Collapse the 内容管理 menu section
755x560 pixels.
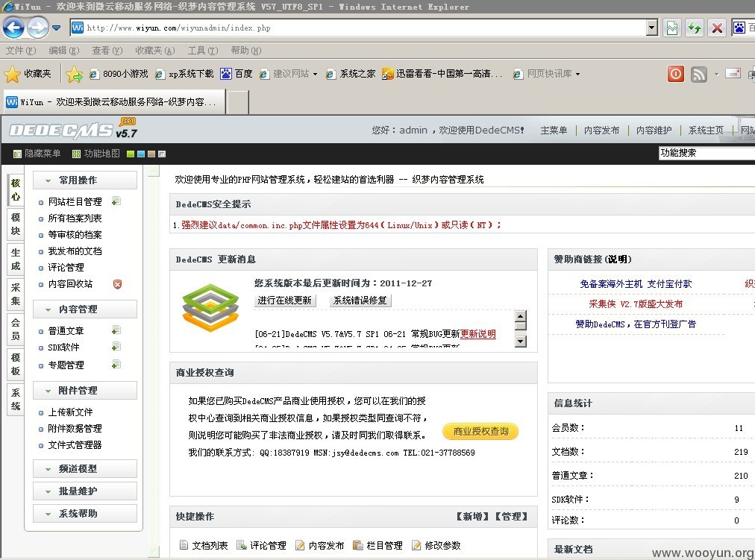pos(85,309)
